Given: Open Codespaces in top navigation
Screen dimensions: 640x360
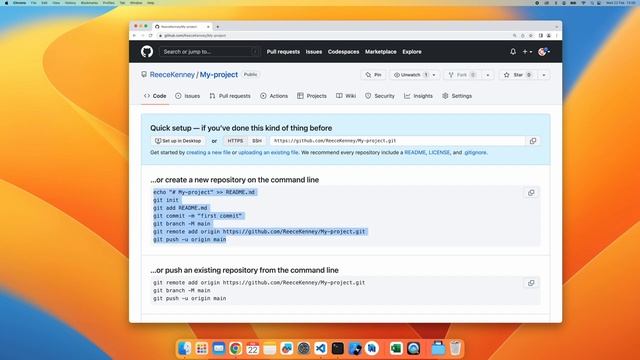Looking at the screenshot, I should point(343,52).
